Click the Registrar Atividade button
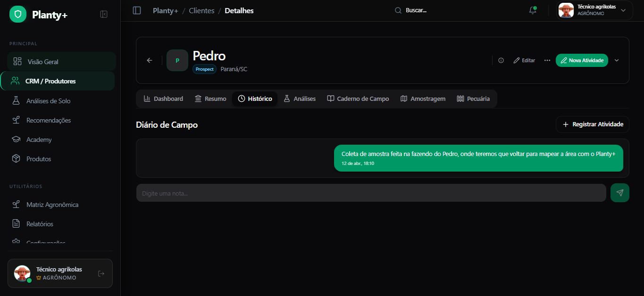This screenshot has height=296, width=644. (593, 124)
